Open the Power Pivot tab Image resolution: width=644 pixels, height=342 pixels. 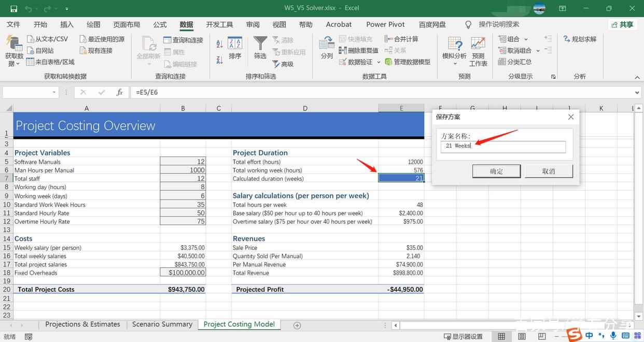click(x=386, y=24)
